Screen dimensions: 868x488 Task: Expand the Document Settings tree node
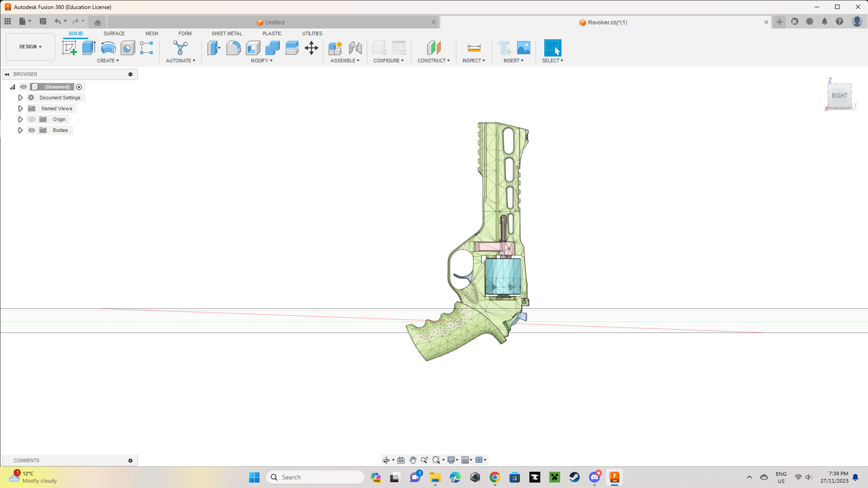[20, 98]
